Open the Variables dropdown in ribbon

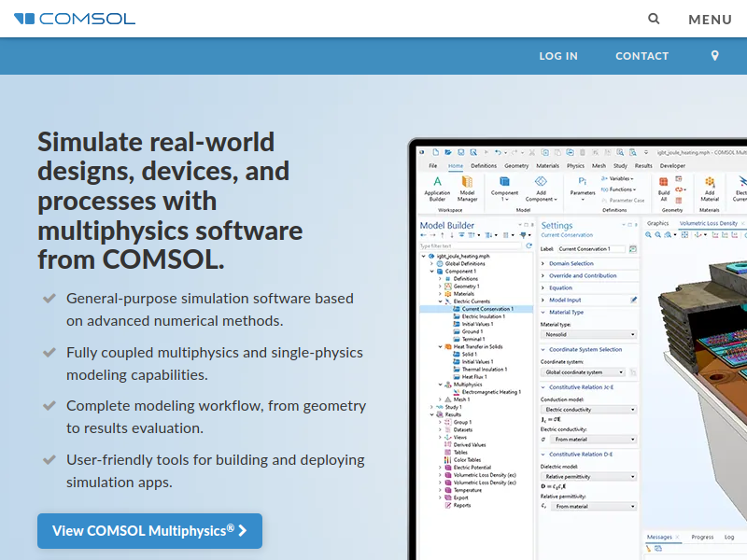pos(617,178)
